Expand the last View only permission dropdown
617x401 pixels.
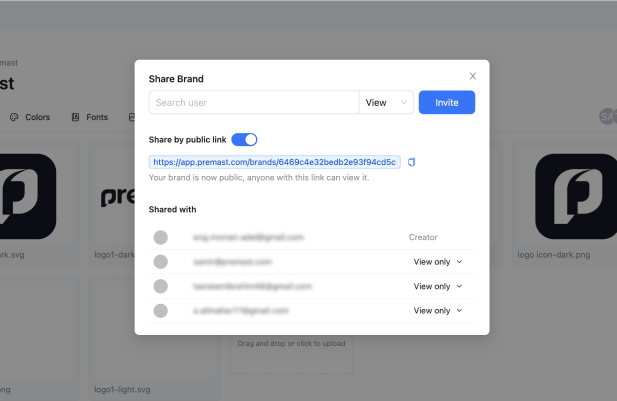point(438,310)
